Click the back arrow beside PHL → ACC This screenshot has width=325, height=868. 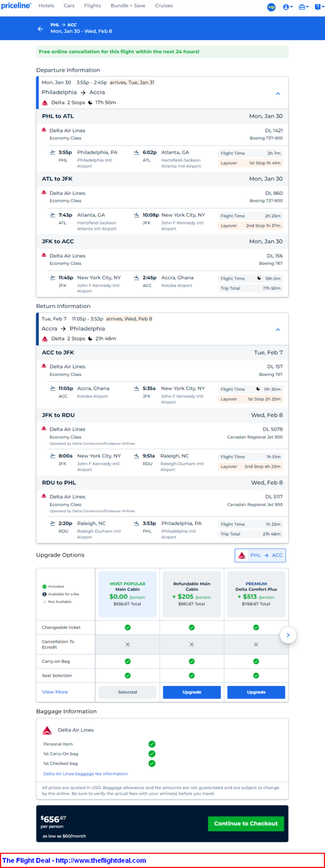click(x=40, y=29)
